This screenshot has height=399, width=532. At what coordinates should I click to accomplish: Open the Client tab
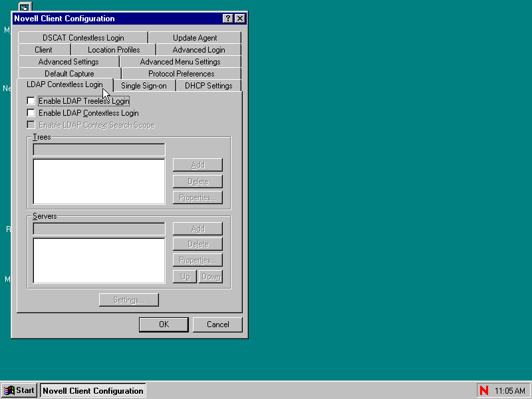(x=43, y=50)
